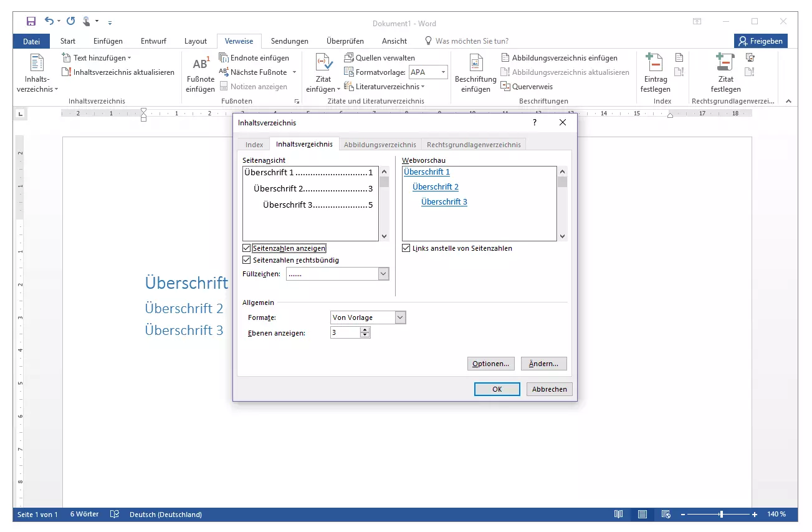Click Beschriftung einfügen
The height and width of the screenshot is (532, 812).
tap(475, 74)
